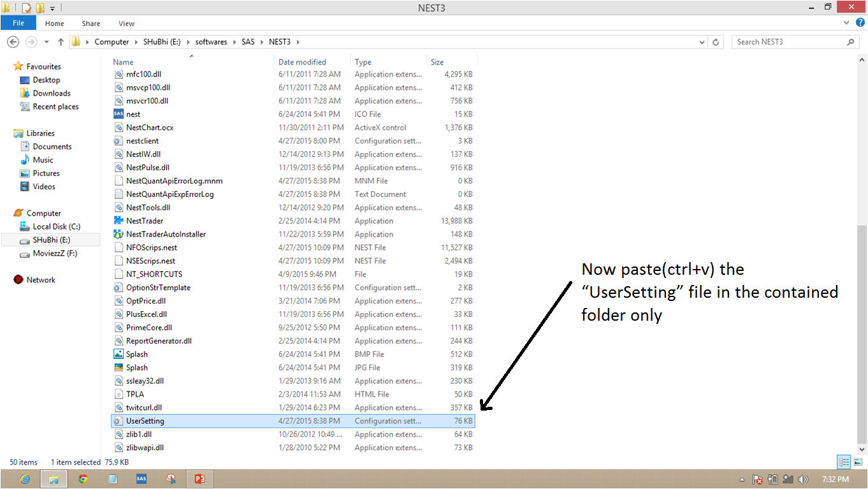The width and height of the screenshot is (868, 489).
Task: Select the mfc100.dll file icon
Action: tap(118, 74)
